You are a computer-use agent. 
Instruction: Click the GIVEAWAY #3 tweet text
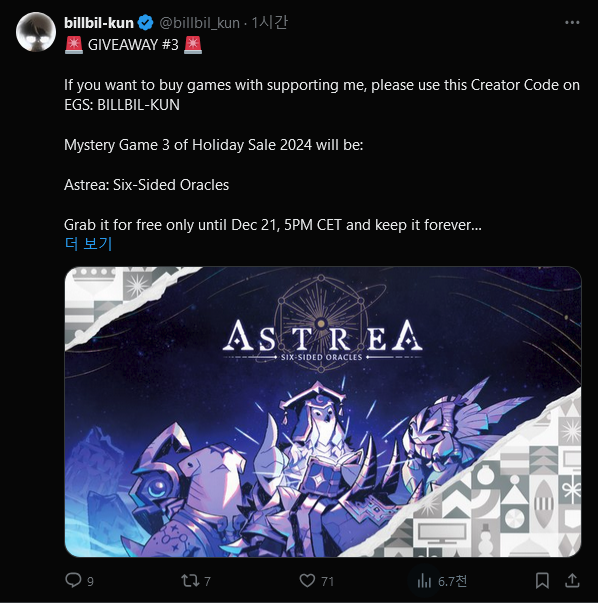point(133,45)
